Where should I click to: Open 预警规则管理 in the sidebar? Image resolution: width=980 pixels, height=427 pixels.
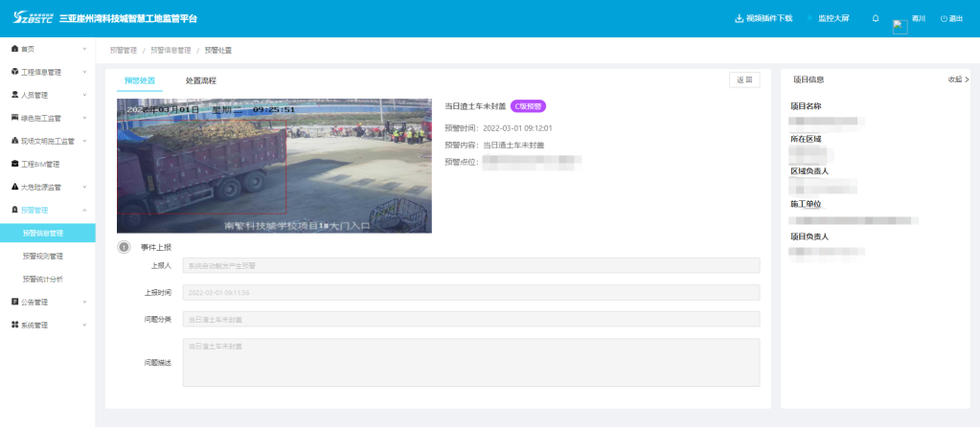pos(43,256)
